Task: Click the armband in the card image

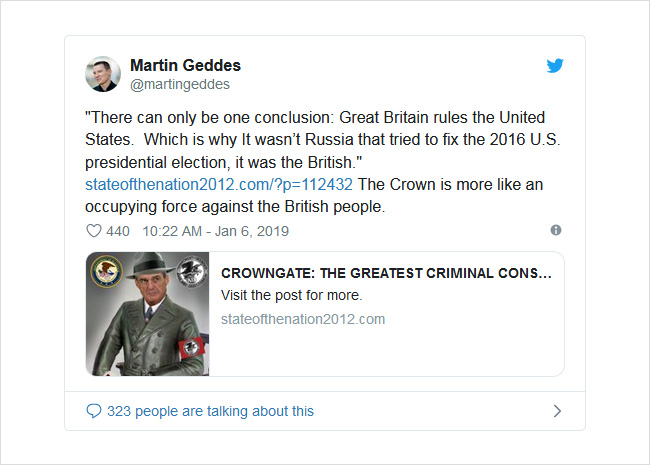Action: coord(192,347)
